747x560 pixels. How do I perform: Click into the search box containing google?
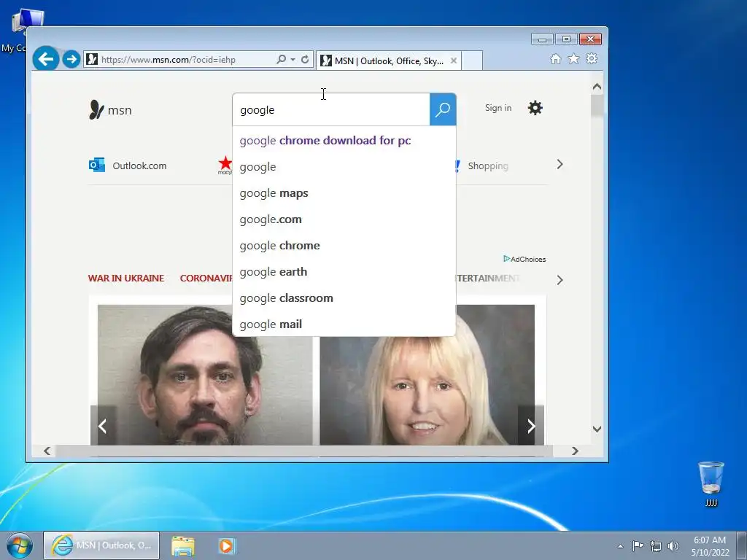point(331,110)
